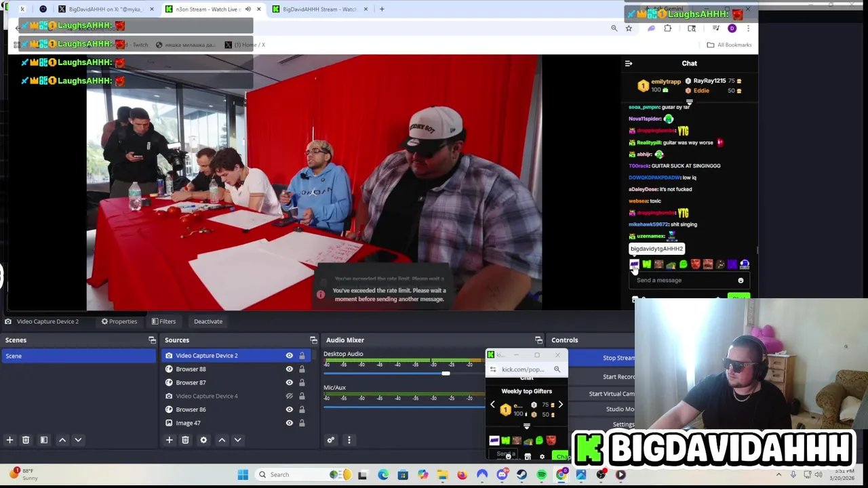The image size is (868, 488).
Task: Open Windows Start menu
Action: point(243,474)
